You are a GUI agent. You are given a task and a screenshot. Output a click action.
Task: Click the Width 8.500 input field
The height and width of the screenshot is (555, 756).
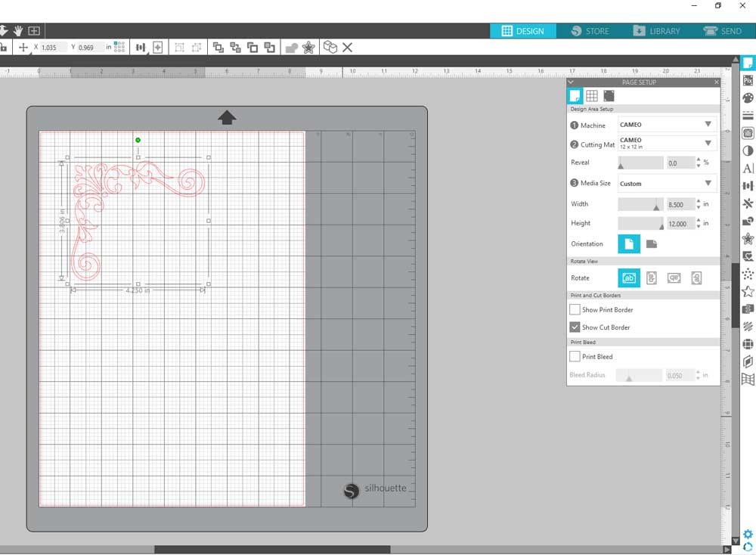[680, 204]
